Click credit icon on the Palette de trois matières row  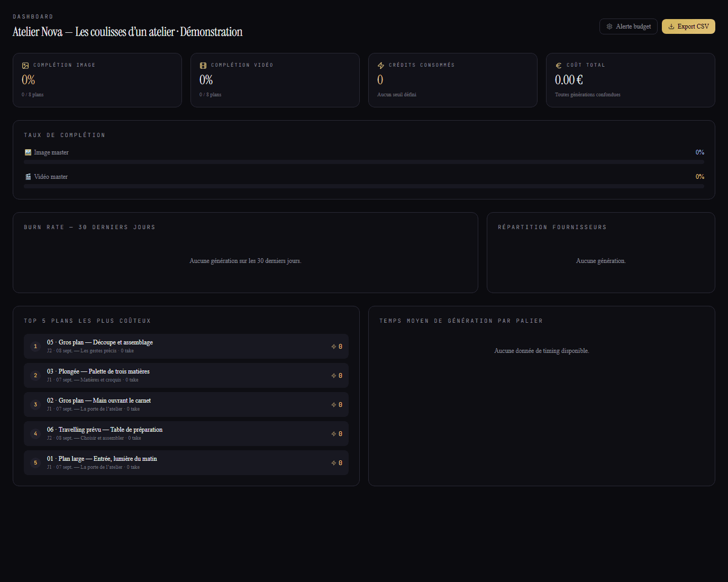(x=334, y=376)
